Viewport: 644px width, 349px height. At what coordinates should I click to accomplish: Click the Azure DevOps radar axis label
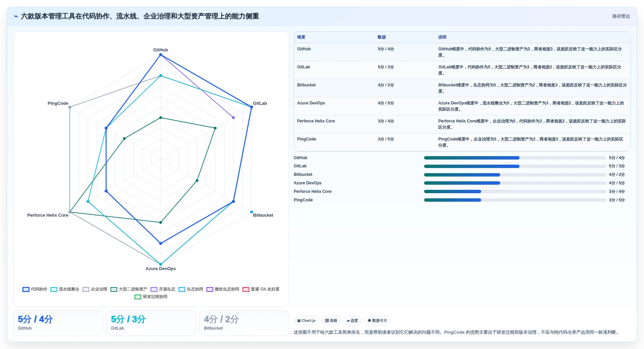160,269
